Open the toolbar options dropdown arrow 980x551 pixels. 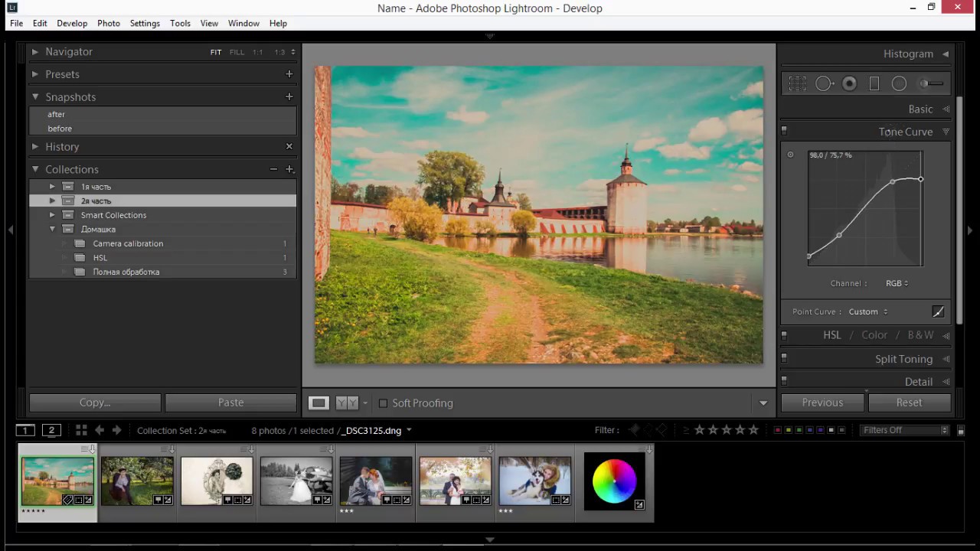[763, 403]
